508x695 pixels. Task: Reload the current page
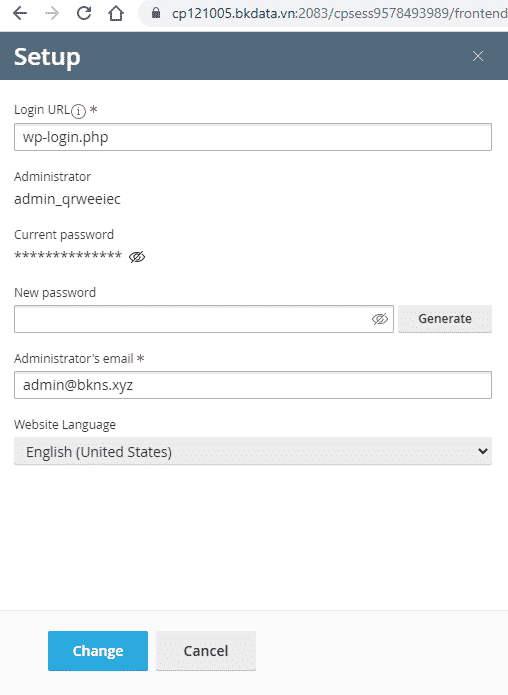point(84,13)
